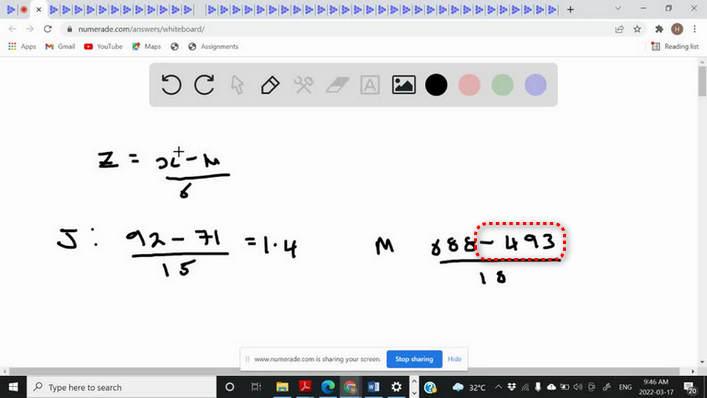Set pen color to black

pyautogui.click(x=436, y=85)
